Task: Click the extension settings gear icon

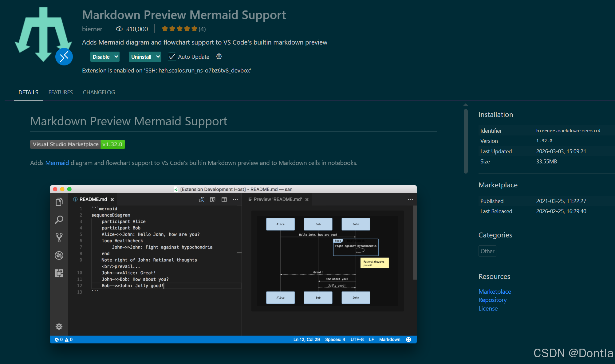Action: point(219,57)
